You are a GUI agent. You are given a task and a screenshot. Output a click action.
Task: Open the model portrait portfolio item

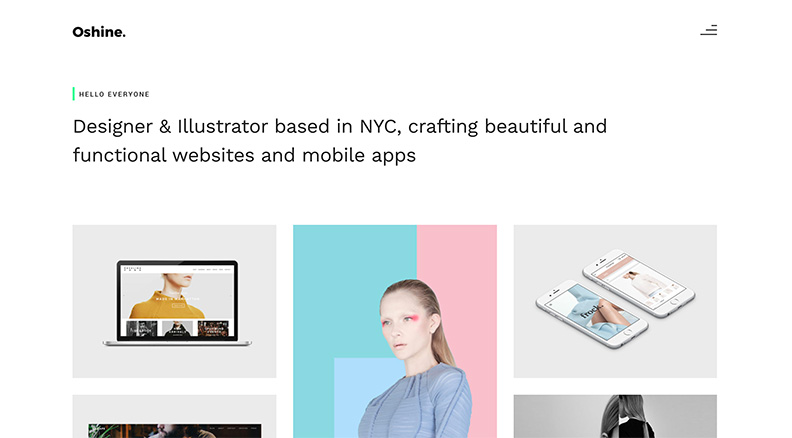(395, 331)
